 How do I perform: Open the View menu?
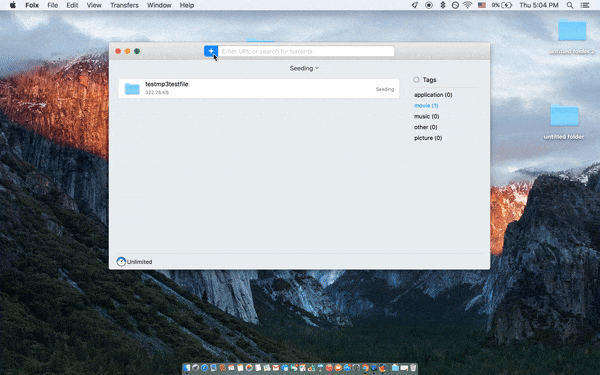(94, 5)
